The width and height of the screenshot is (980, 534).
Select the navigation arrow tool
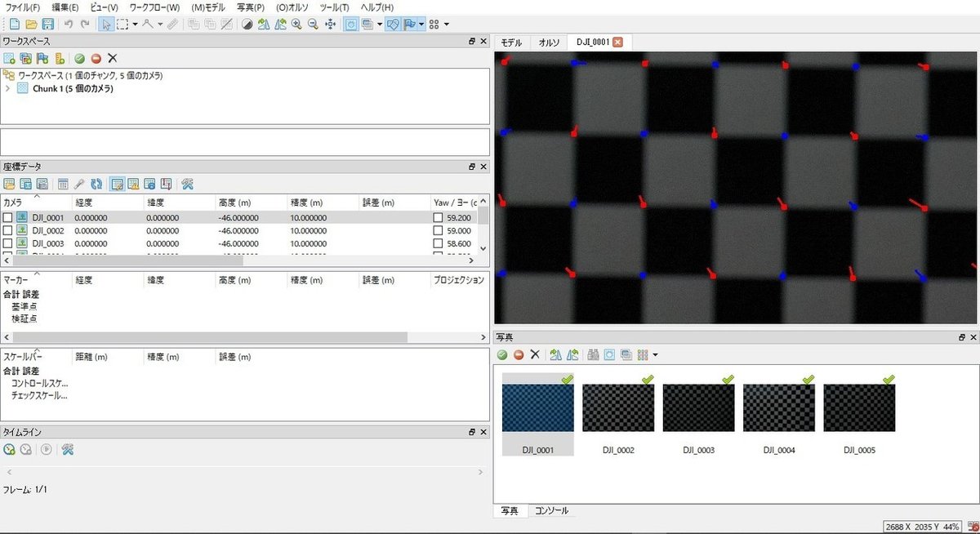pos(106,24)
